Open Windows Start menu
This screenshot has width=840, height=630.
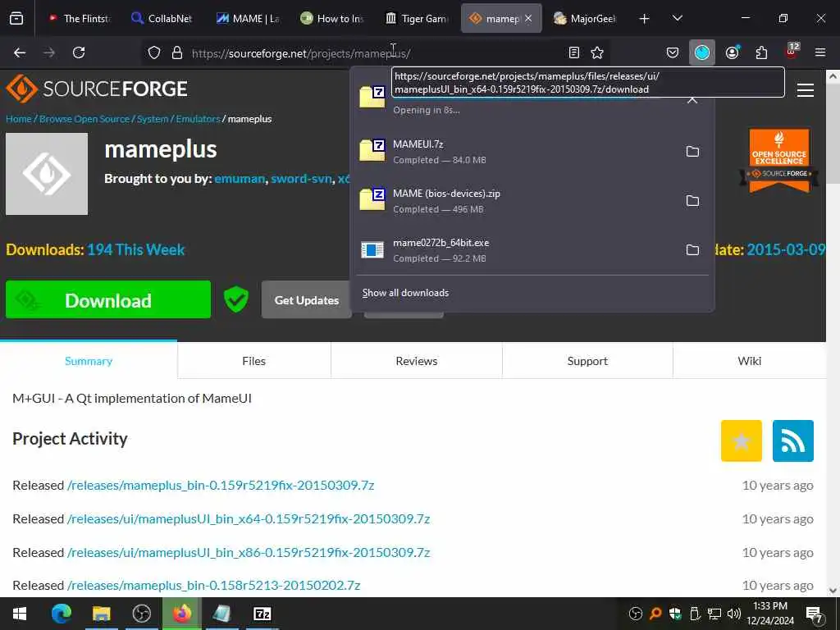[20, 614]
